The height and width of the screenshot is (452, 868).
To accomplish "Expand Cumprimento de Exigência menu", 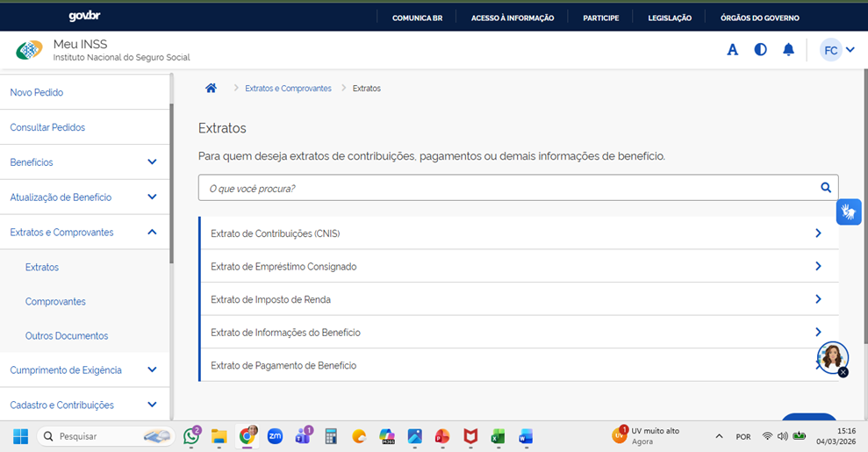I will pyautogui.click(x=152, y=370).
